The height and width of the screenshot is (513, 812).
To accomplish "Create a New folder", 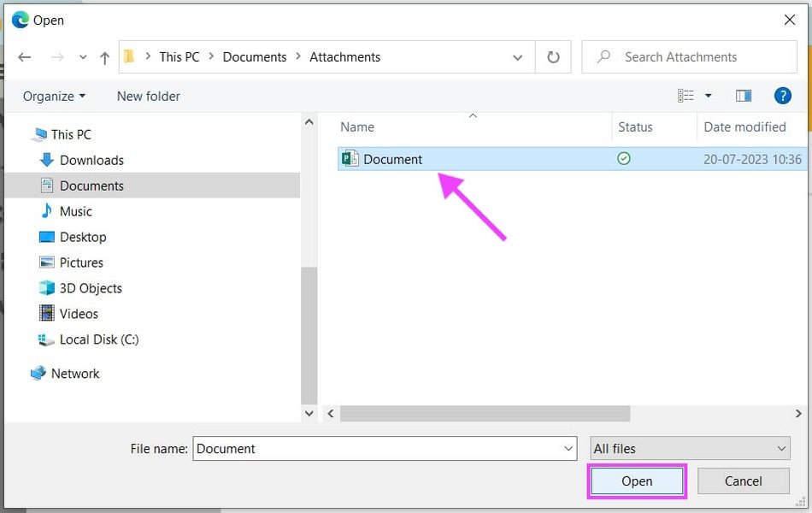I will (148, 97).
